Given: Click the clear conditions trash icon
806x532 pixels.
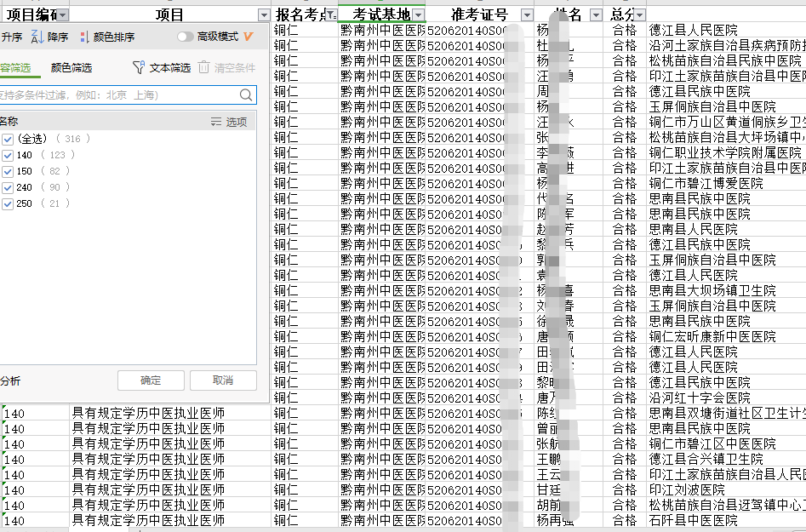Looking at the screenshot, I should tap(203, 67).
